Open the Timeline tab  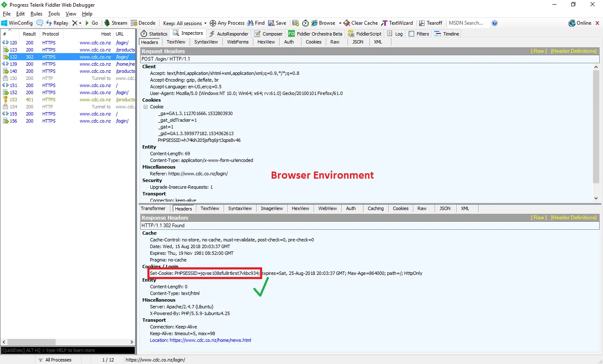[447, 34]
